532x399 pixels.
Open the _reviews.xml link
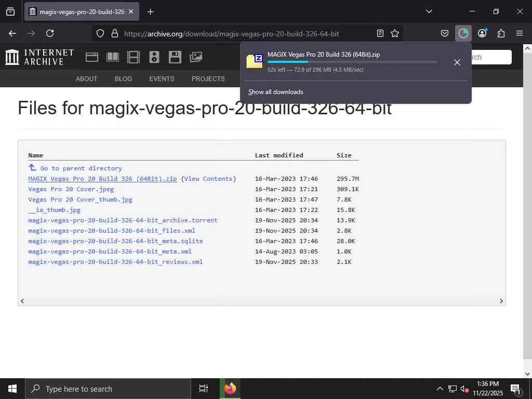pyautogui.click(x=115, y=262)
